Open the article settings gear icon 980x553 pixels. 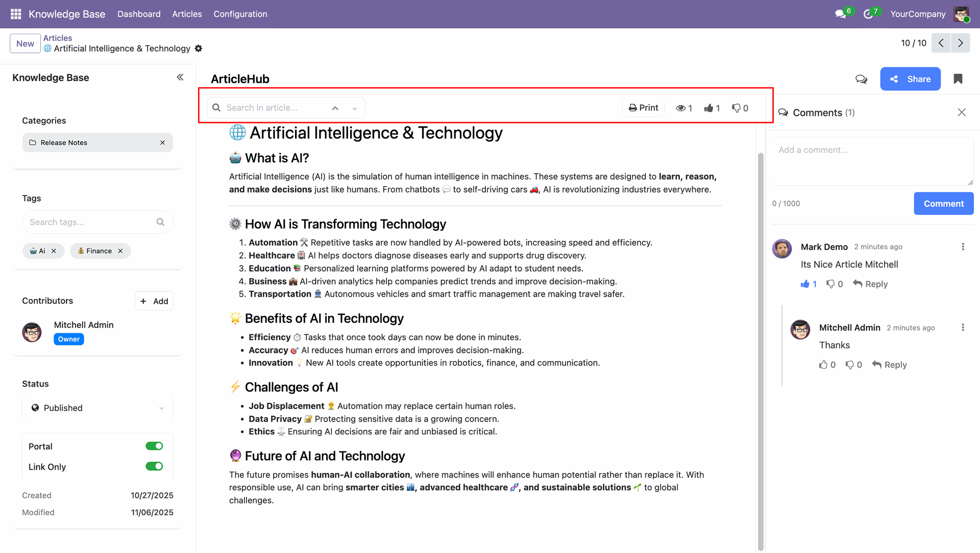click(x=199, y=49)
